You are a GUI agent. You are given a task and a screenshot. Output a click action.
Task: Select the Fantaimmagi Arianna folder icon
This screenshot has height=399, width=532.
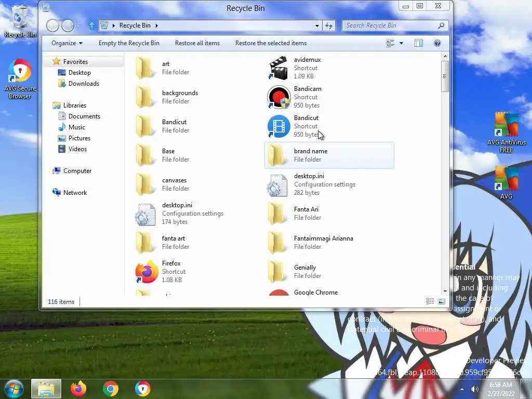277,243
